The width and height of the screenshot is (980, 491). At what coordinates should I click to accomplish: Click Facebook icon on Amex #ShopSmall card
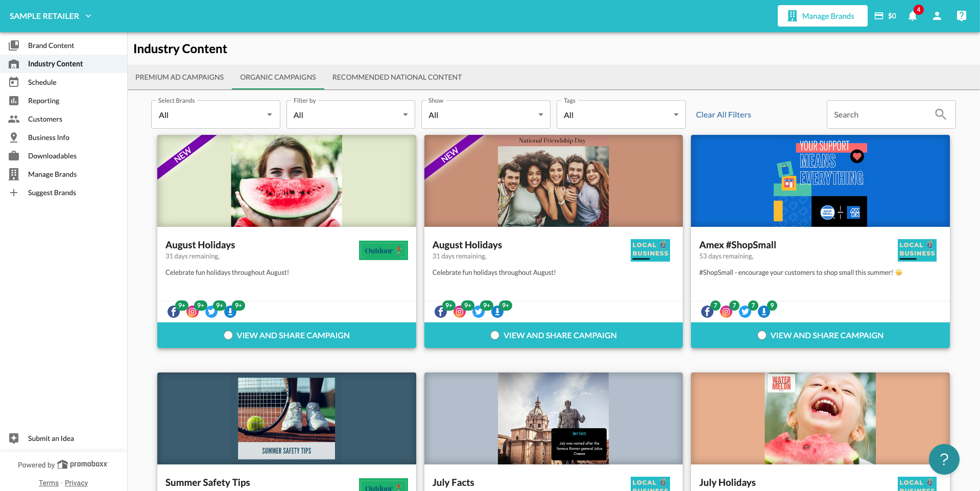[707, 311]
